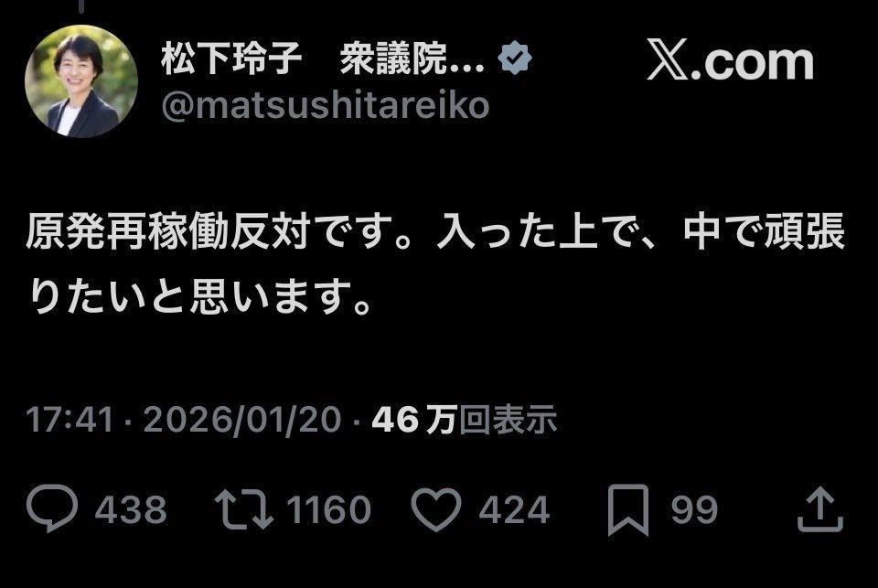Click the 424 likes count
Viewport: 878px width, 588px height.
click(x=514, y=509)
